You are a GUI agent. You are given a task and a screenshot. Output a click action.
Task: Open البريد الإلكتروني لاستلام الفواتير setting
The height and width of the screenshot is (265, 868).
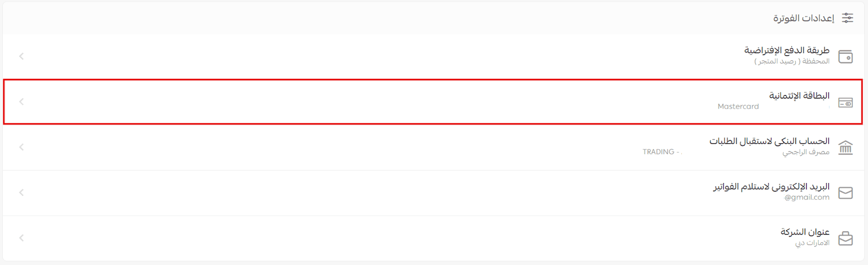click(771, 187)
